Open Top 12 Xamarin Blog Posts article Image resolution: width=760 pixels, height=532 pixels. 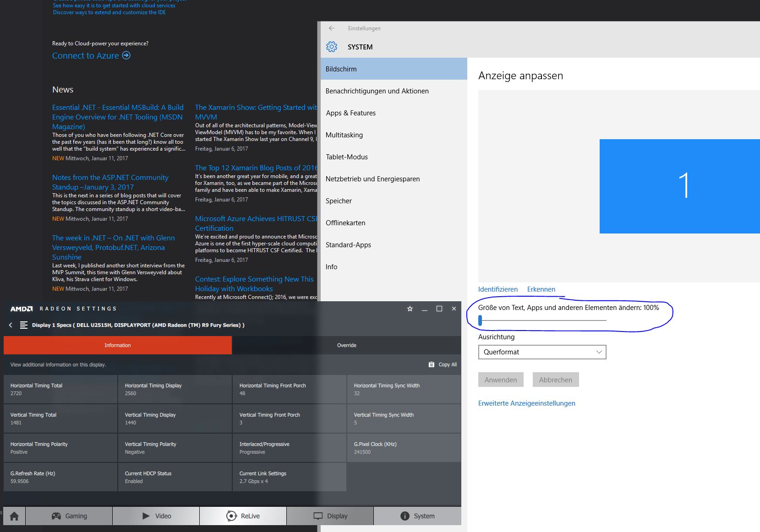[256, 168]
